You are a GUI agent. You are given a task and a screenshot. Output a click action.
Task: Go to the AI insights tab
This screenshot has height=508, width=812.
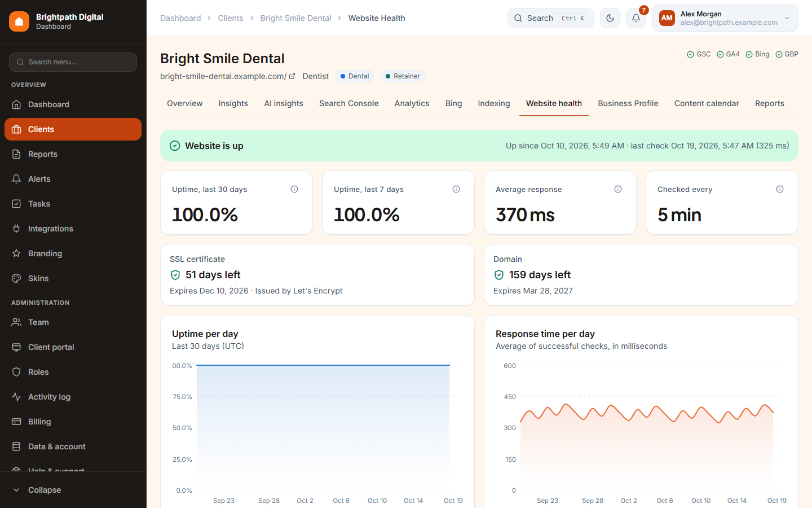point(284,103)
